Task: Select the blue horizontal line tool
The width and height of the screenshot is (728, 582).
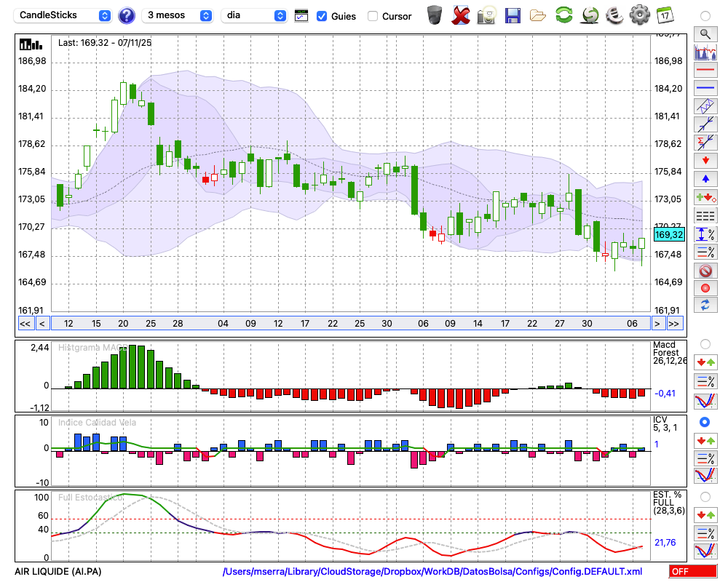Action: point(705,88)
